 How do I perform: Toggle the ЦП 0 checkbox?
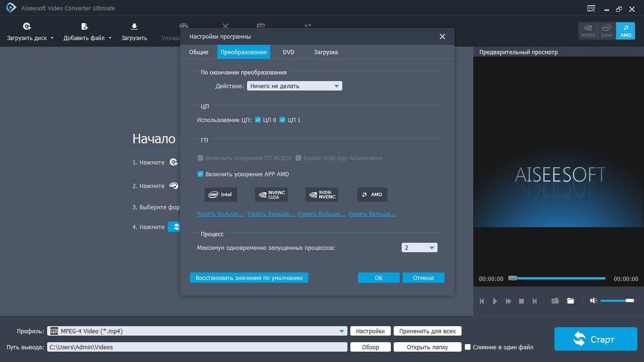pyautogui.click(x=258, y=120)
